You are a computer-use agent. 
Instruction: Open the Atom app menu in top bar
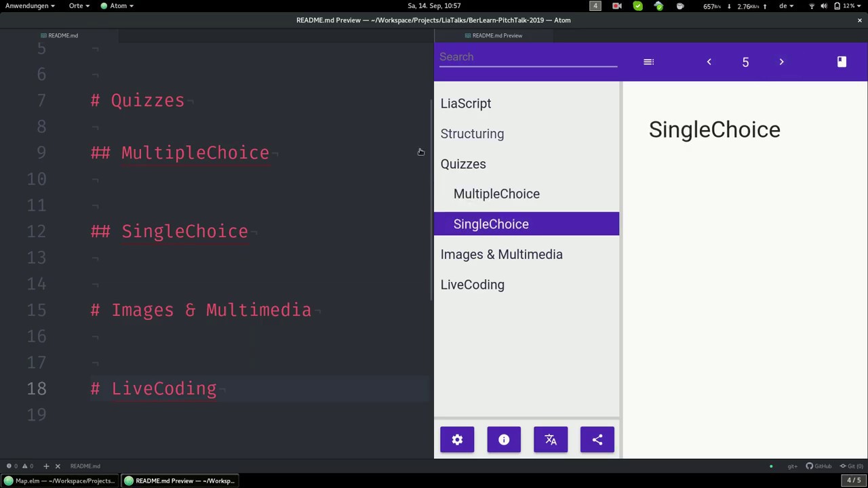pyautogui.click(x=117, y=5)
